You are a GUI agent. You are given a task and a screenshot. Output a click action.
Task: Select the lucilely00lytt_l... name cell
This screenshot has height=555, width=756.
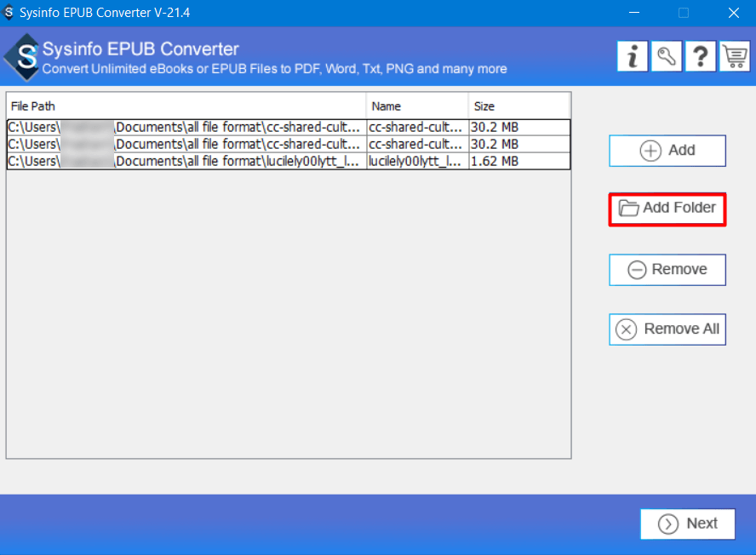click(x=417, y=161)
